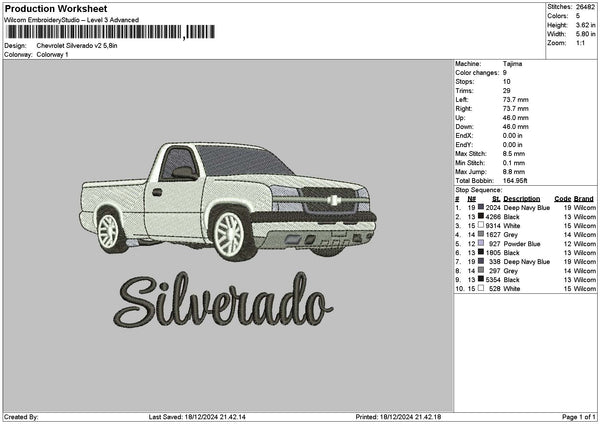The height and width of the screenshot is (424, 600).
Task: Click the Colors value 5
Action: click(578, 16)
